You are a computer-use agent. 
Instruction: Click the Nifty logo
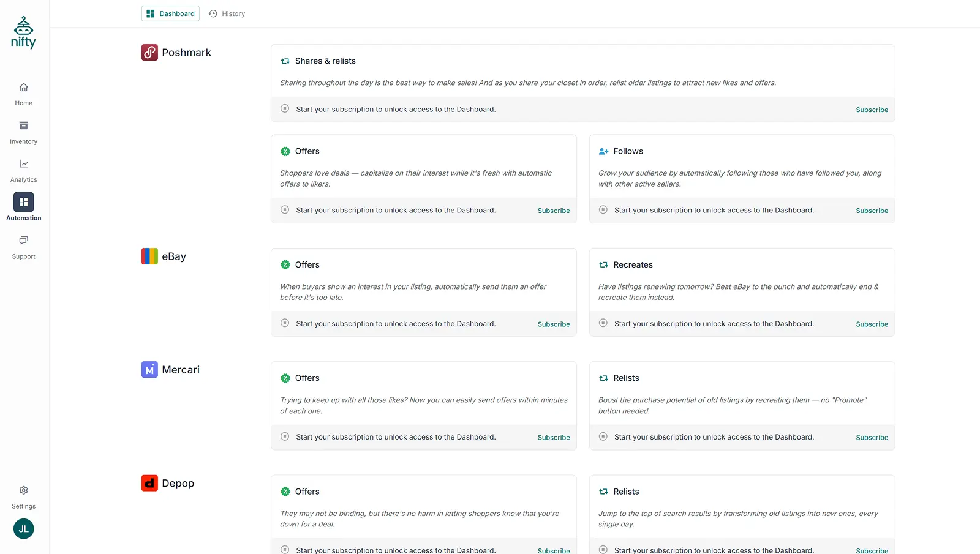[23, 32]
